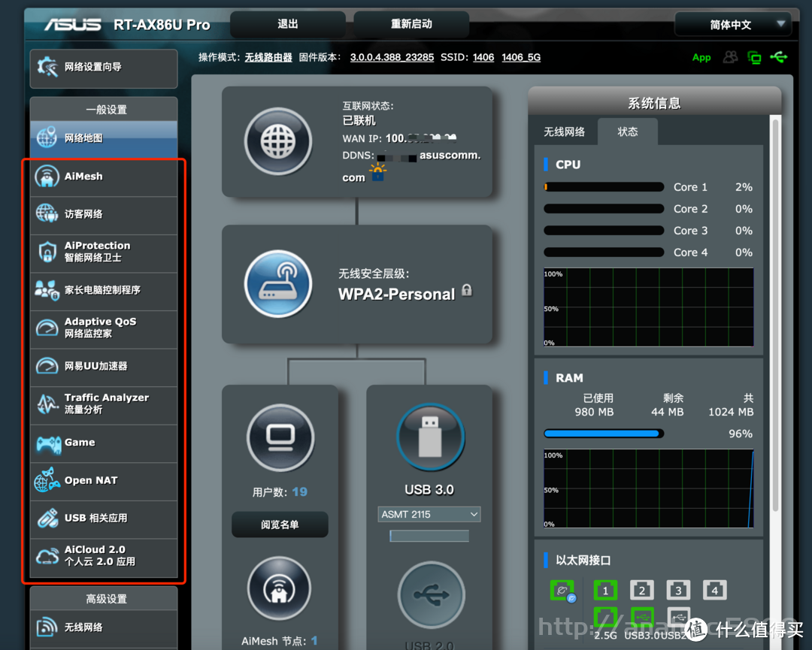
Task: Click the WPA2-Personal lock icon
Action: pyautogui.click(x=467, y=290)
